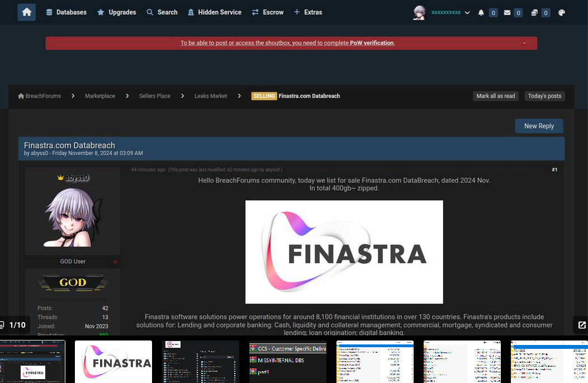Image resolution: width=588 pixels, height=383 pixels.
Task: Open the credits coins icon
Action: pos(534,13)
